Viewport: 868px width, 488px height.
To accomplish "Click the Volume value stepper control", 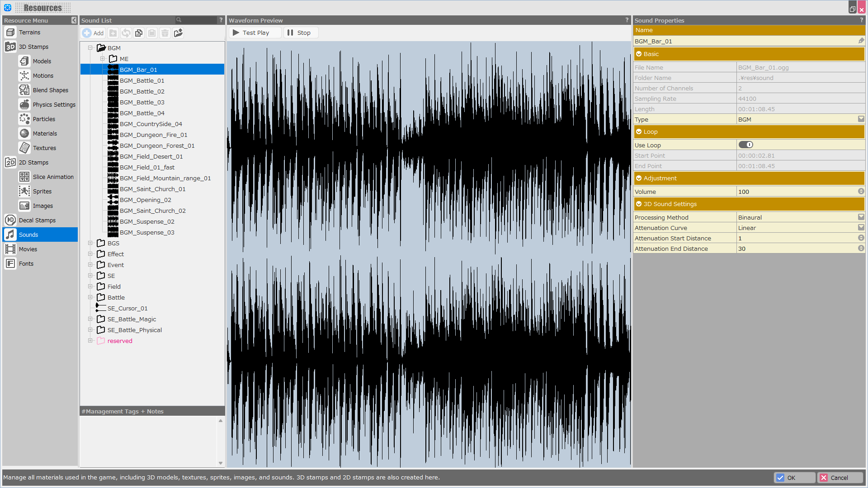I will click(x=861, y=192).
